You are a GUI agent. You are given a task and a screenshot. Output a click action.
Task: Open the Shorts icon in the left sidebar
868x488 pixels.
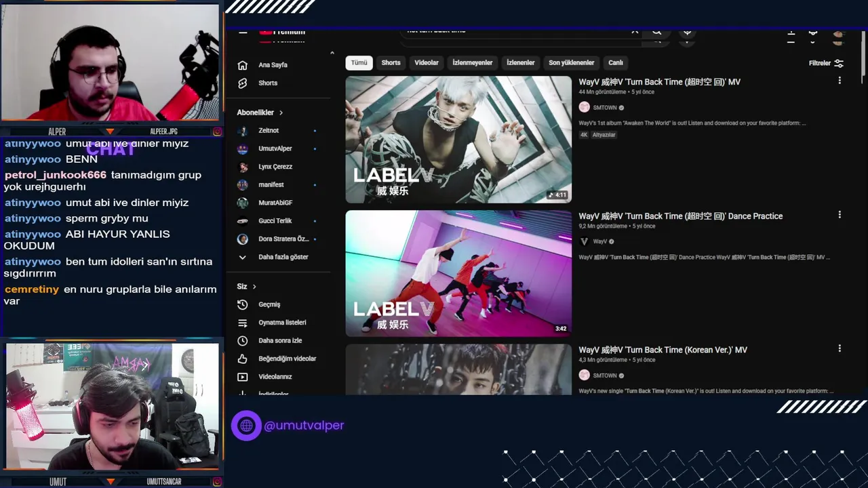point(243,83)
